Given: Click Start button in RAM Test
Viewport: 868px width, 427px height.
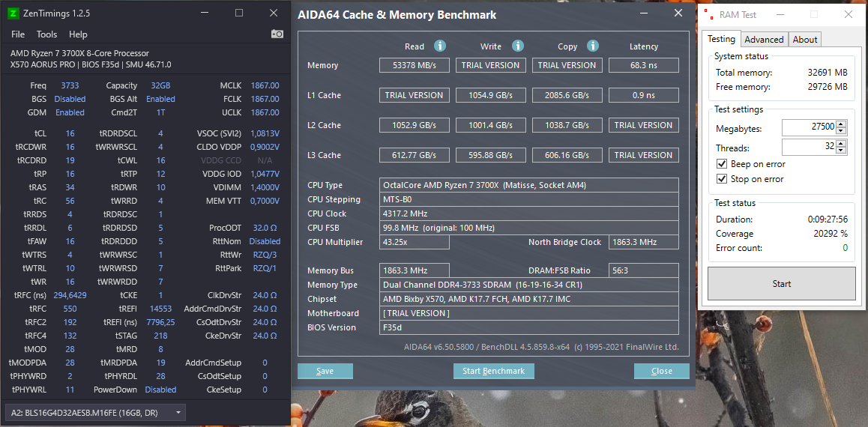Looking at the screenshot, I should [781, 284].
